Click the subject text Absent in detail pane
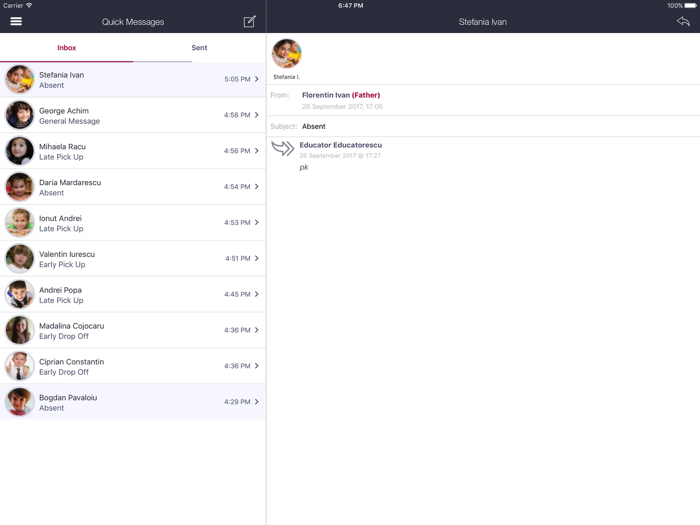Image resolution: width=700 pixels, height=525 pixels. pos(313,126)
